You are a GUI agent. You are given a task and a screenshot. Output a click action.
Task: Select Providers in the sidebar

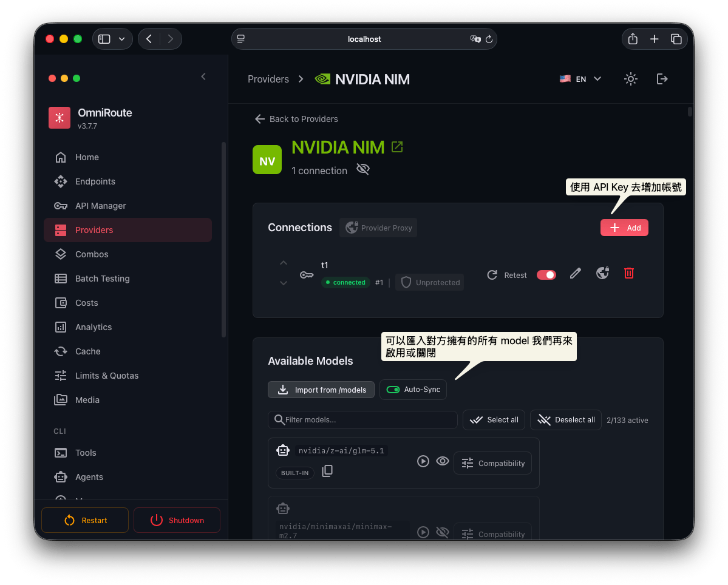point(128,230)
